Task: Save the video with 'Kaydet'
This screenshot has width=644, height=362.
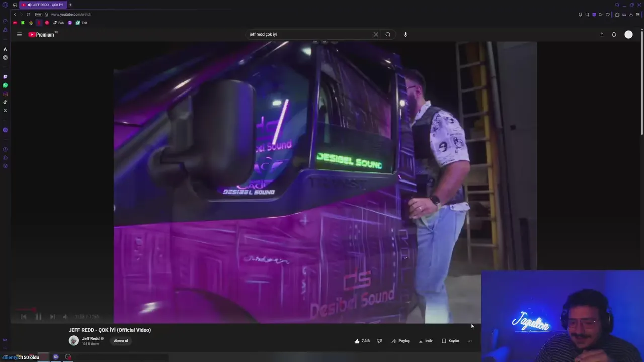Action: [x=450, y=341]
